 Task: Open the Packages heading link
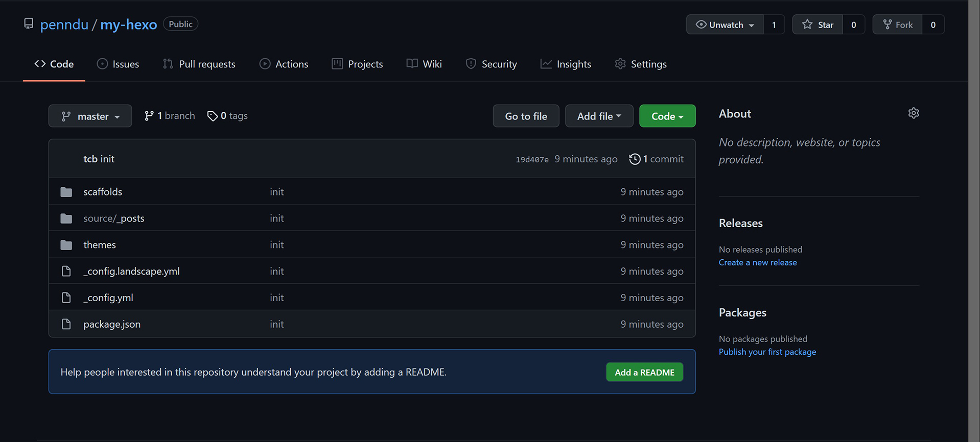742,312
